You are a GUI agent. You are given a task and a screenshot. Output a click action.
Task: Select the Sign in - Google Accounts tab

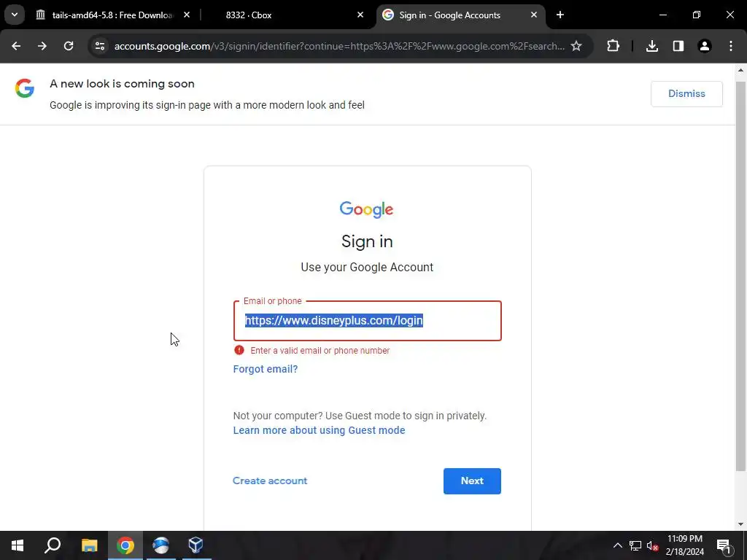tap(461, 15)
